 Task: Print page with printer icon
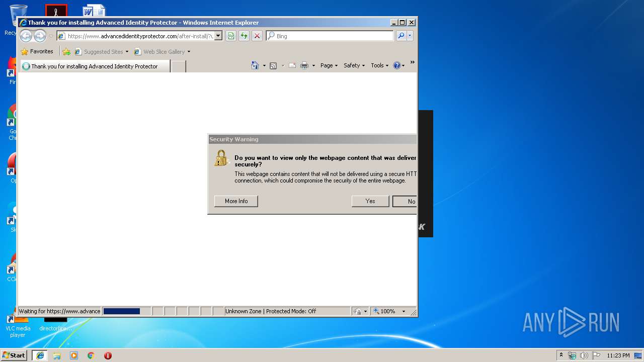point(304,65)
